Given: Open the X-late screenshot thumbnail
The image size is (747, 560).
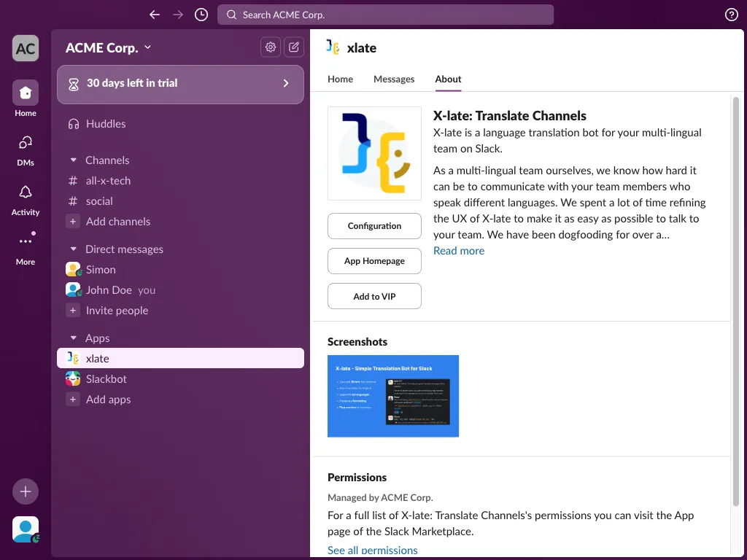Looking at the screenshot, I should tap(393, 396).
